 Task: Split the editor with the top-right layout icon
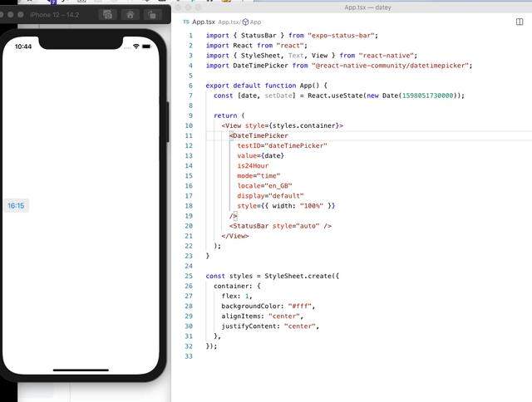(x=520, y=22)
